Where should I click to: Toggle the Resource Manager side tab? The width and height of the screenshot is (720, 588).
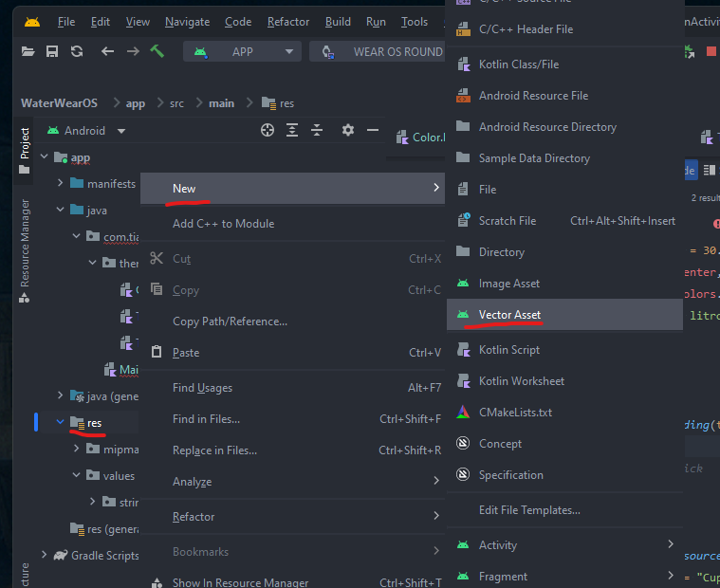pyautogui.click(x=25, y=248)
